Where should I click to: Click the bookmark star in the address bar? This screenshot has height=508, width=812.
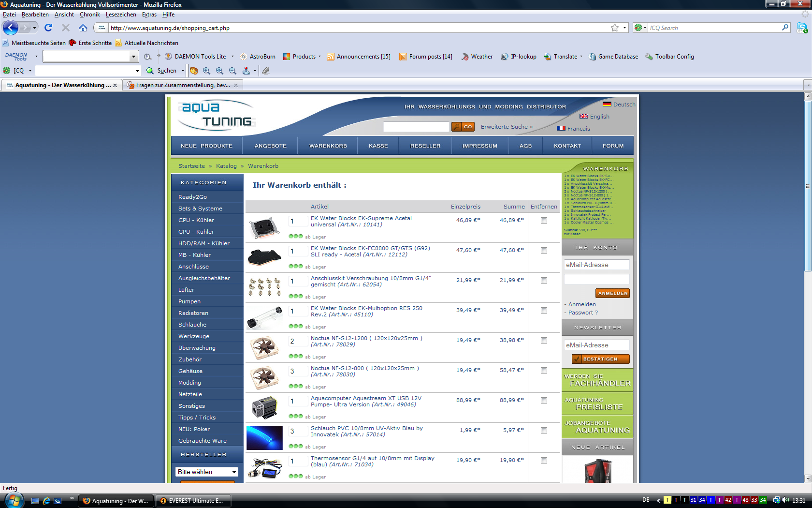point(615,28)
